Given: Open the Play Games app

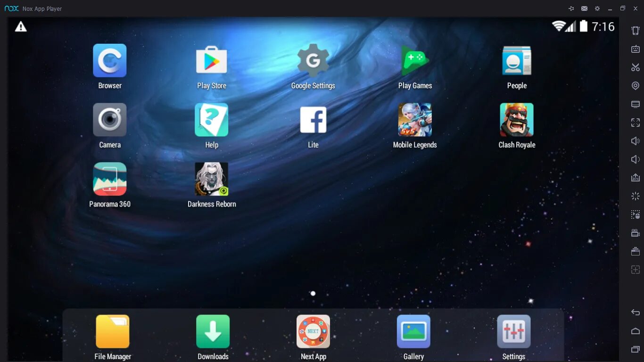Looking at the screenshot, I should coord(415,61).
